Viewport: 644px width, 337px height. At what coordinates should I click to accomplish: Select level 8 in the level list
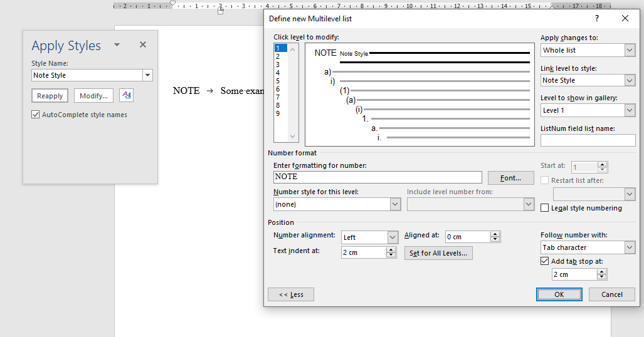281,105
